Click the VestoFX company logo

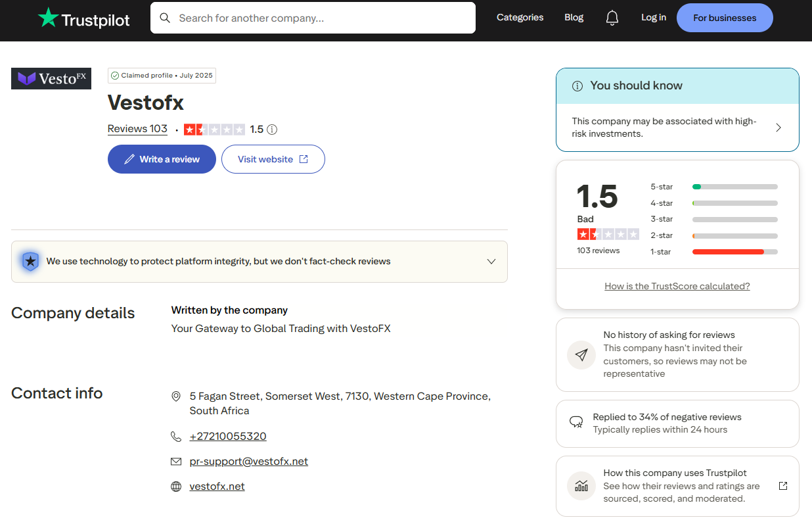coord(51,78)
